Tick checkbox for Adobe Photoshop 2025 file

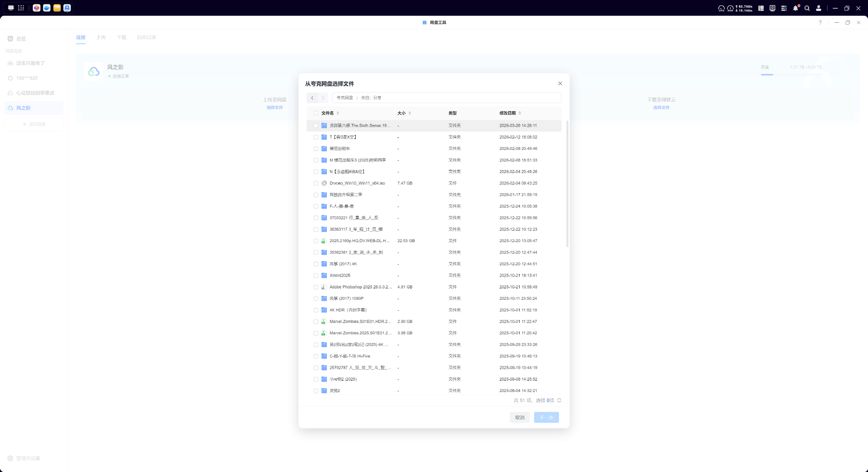[x=316, y=287]
